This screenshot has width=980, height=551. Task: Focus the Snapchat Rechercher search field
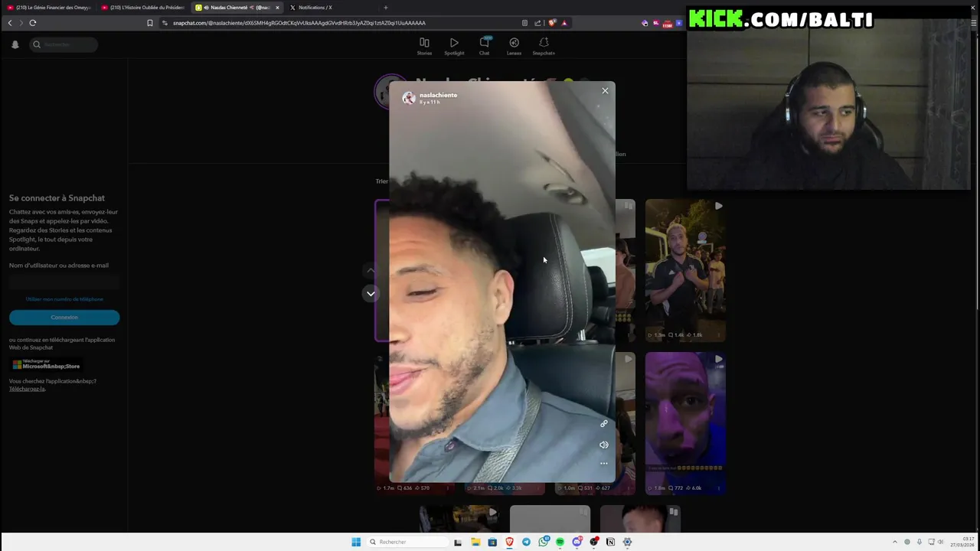(x=64, y=44)
